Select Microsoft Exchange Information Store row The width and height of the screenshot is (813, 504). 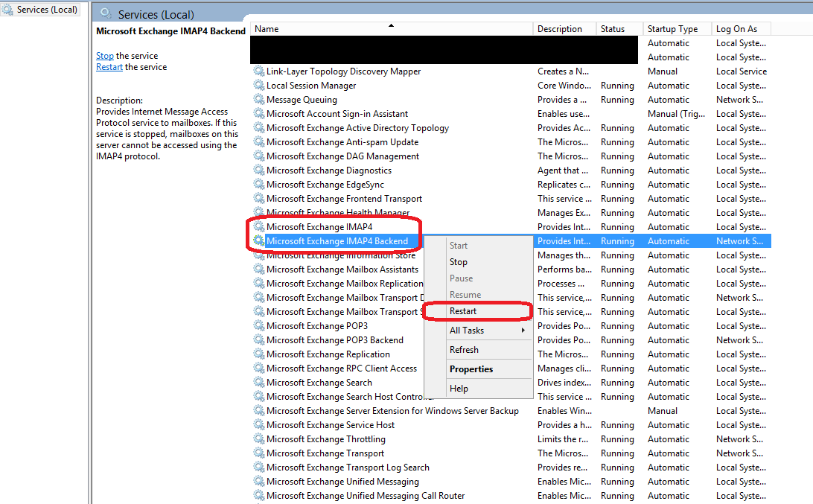511,255
